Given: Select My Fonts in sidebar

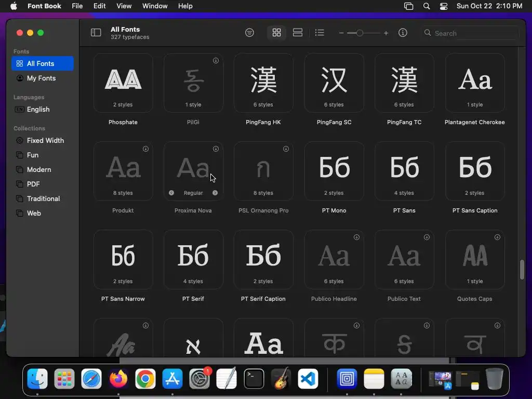Looking at the screenshot, I should pos(43,78).
